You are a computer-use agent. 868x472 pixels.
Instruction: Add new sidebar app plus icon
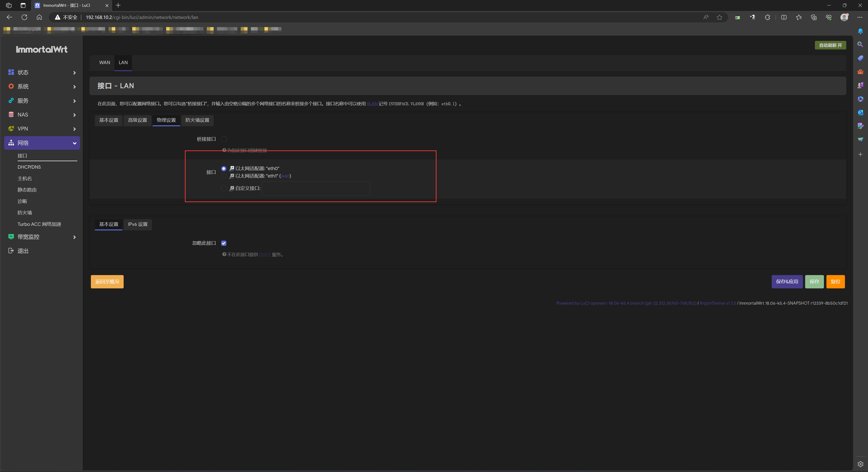[860, 154]
